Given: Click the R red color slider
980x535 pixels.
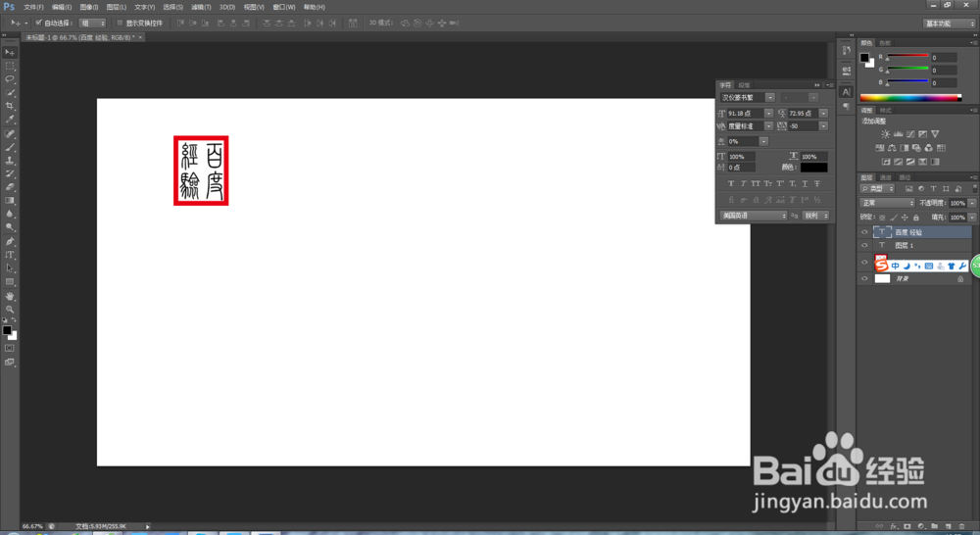Looking at the screenshot, I should (x=907, y=57).
